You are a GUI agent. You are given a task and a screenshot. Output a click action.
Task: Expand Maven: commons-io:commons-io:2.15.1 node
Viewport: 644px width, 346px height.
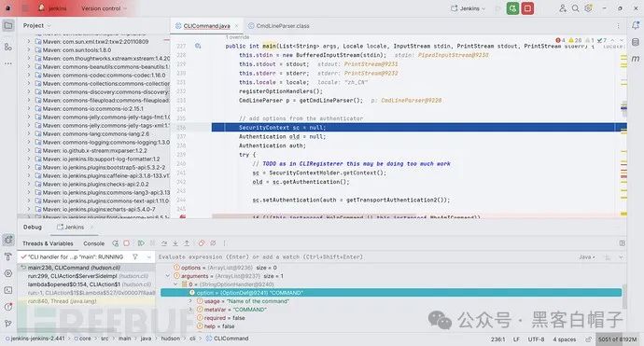click(29, 108)
